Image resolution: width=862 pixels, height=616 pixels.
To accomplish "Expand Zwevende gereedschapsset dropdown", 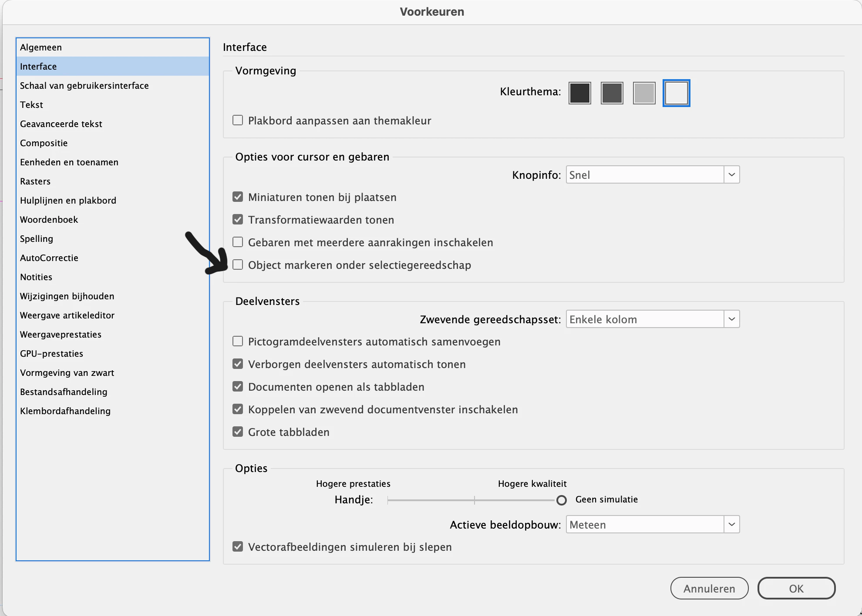I will (x=652, y=319).
